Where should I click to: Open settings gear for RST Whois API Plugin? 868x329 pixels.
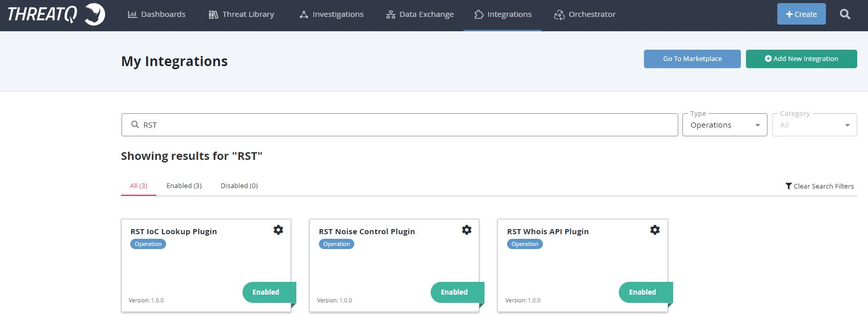pyautogui.click(x=655, y=230)
